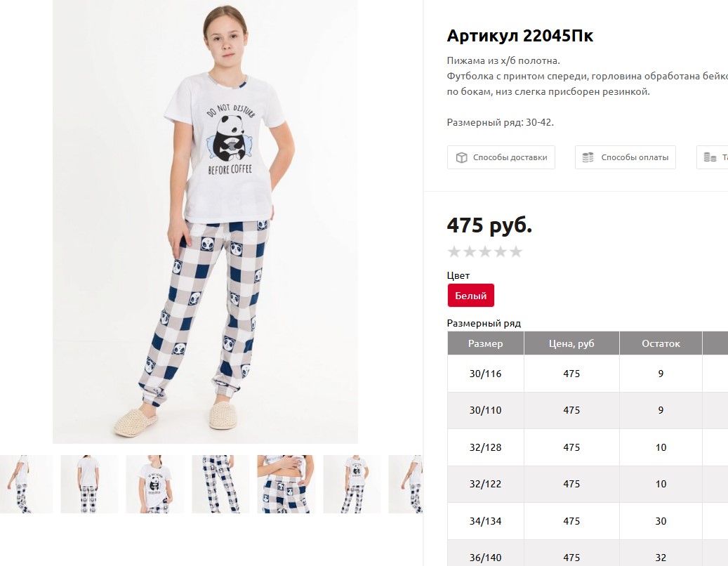Show the waistband close-up thumbnail

pos(286,484)
